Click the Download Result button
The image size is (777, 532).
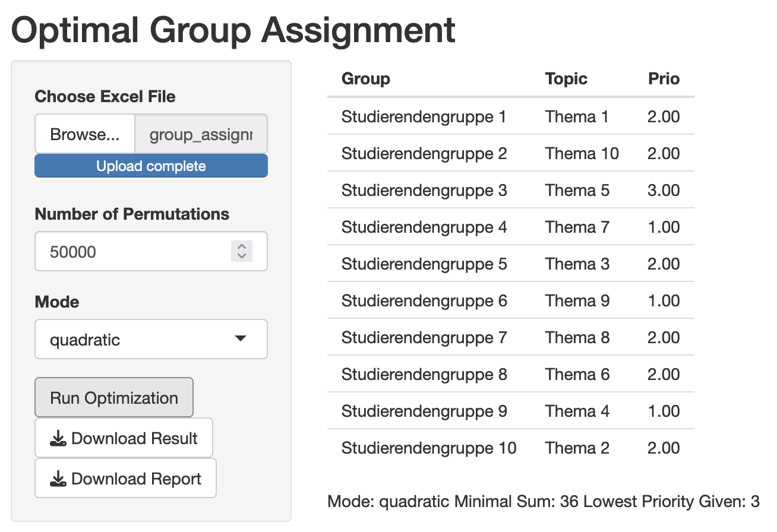(x=124, y=438)
